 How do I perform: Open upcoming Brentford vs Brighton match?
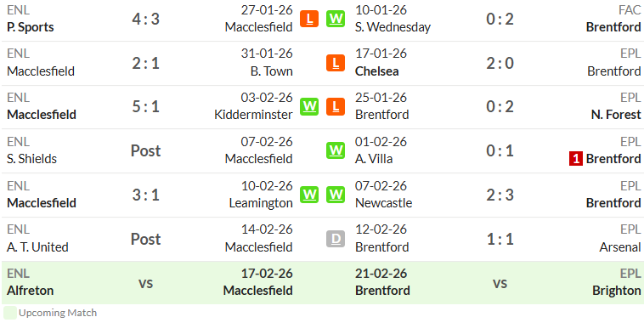498,283
